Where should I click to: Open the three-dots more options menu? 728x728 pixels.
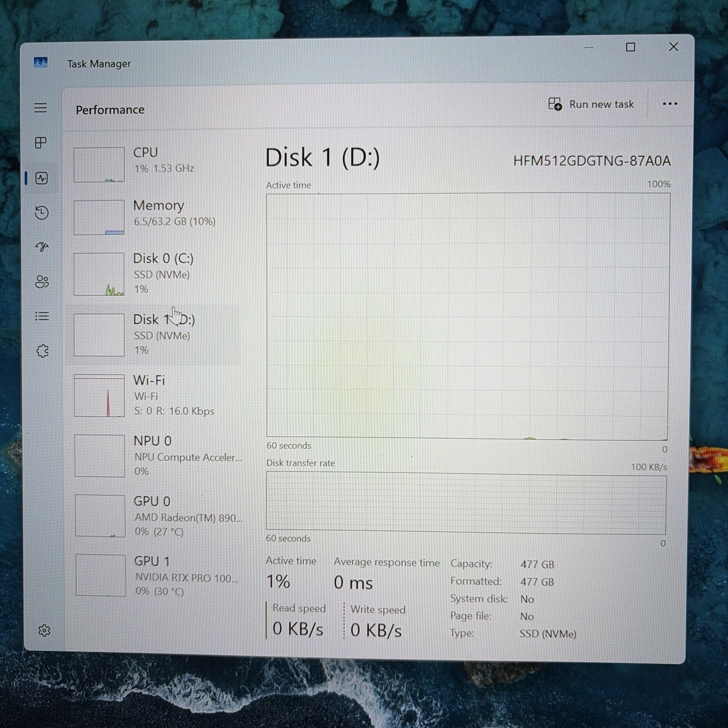(669, 104)
